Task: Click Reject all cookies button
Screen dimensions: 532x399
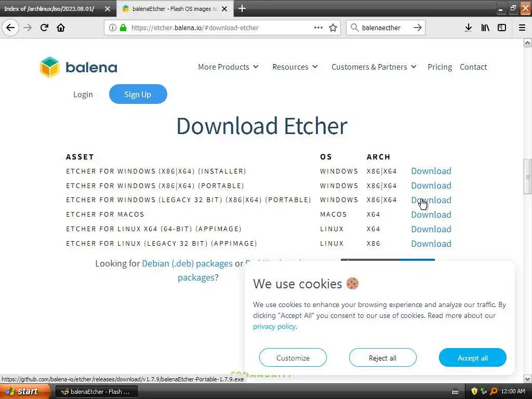Action: [x=382, y=357]
